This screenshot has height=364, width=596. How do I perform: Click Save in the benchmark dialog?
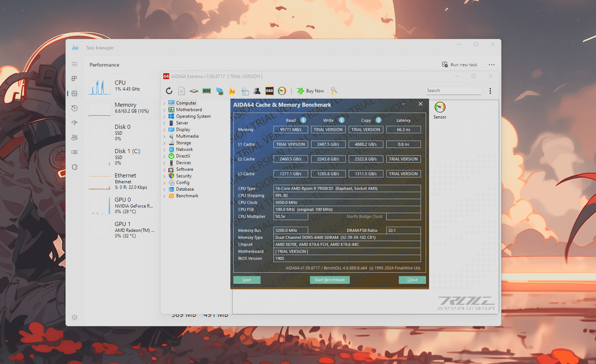point(247,280)
